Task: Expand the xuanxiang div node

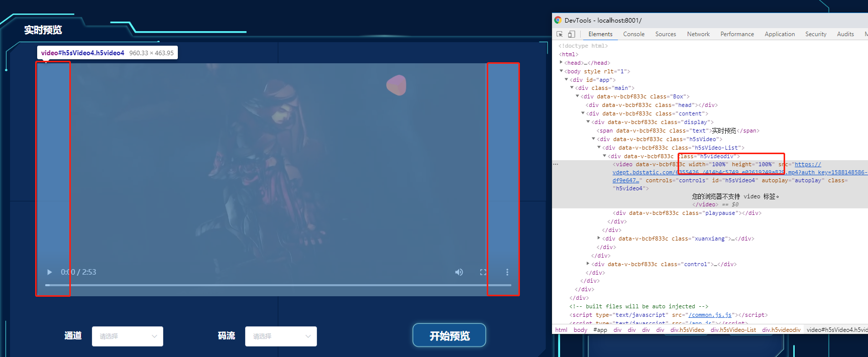Action: point(599,238)
